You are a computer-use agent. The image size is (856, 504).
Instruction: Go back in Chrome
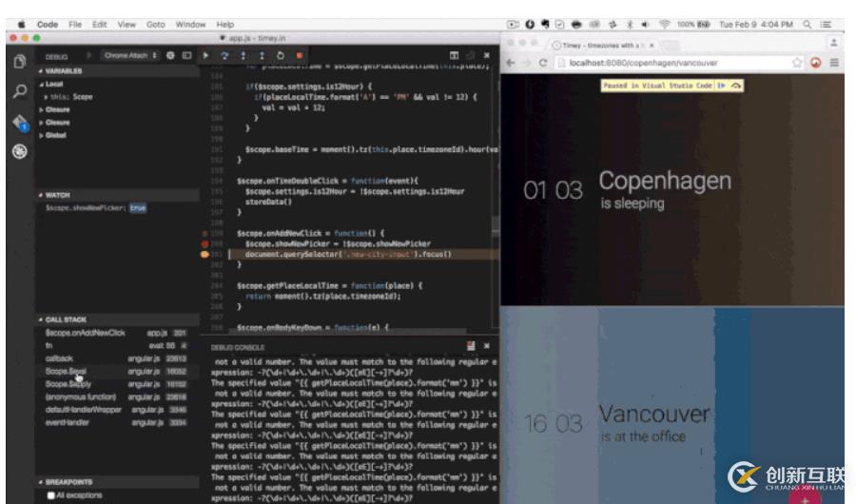tap(511, 63)
